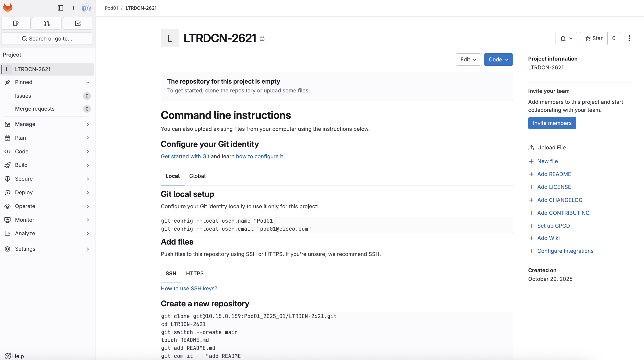Click the GitLab fox logo

[x=8, y=8]
